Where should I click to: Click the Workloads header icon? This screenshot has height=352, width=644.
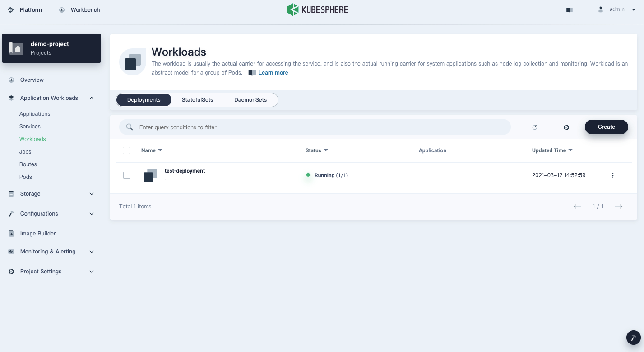tap(133, 62)
